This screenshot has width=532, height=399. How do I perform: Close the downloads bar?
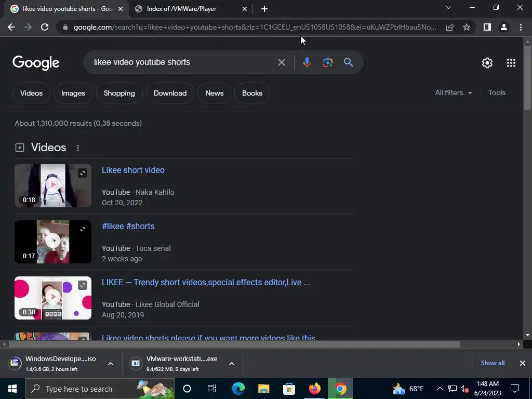pos(523,363)
